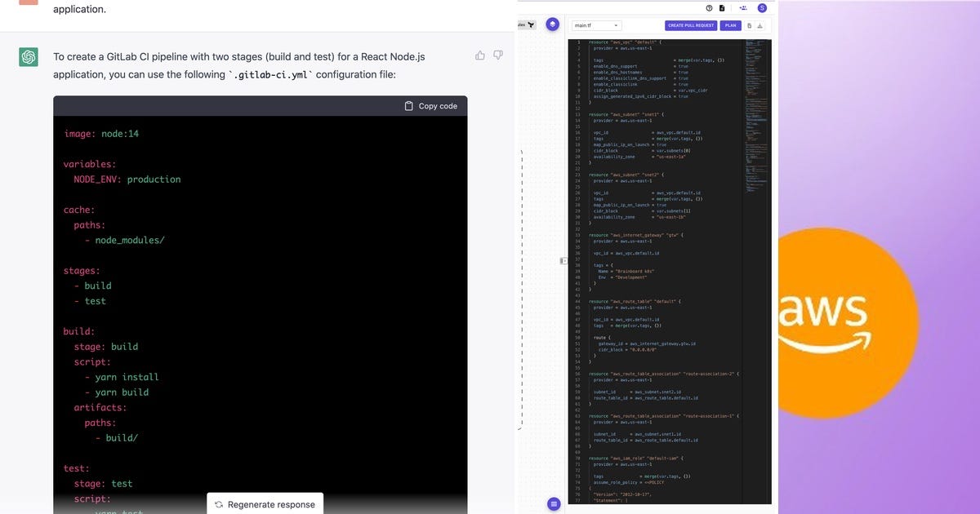Click the download icon beside PLAN
This screenshot has width=980, height=514.
(x=759, y=25)
